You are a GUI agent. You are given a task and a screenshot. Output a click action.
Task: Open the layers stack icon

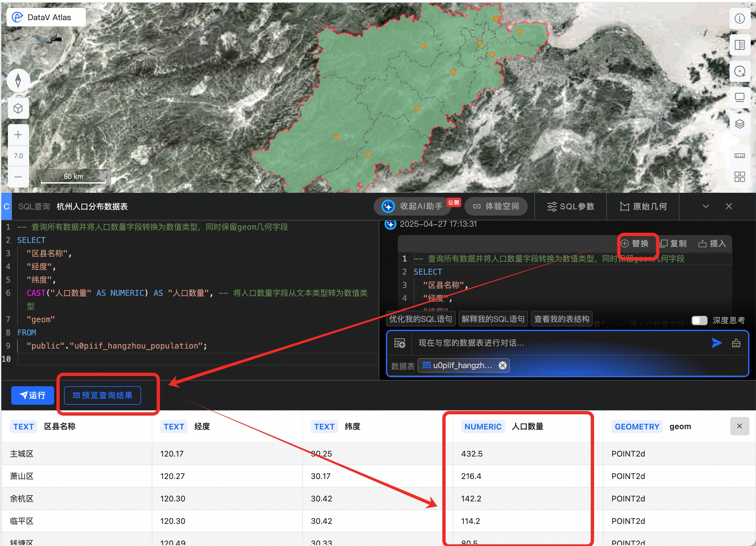[x=739, y=124]
